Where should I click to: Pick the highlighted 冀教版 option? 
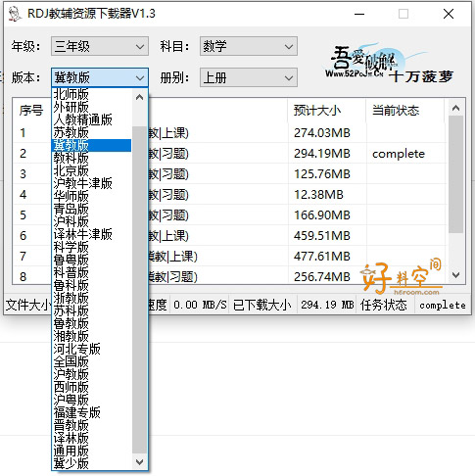pos(91,145)
